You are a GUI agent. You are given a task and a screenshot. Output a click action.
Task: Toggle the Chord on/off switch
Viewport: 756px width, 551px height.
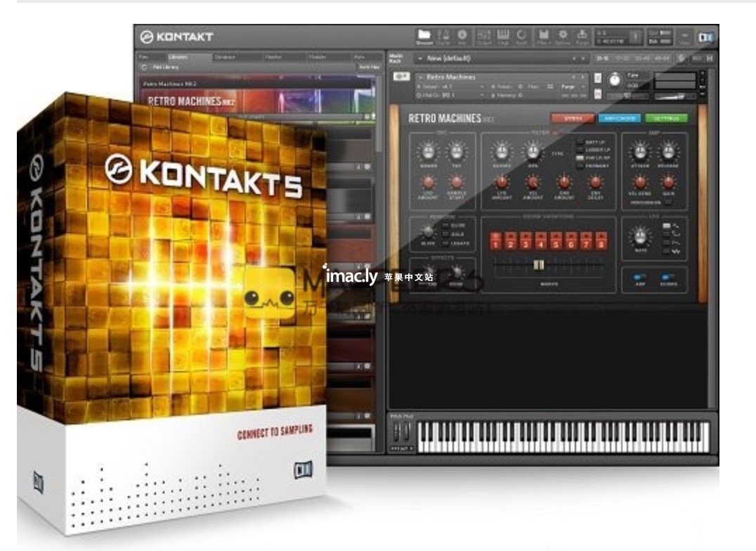coord(667,277)
